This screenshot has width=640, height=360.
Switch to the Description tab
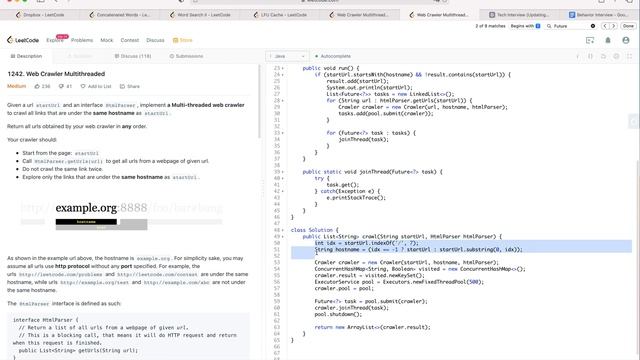[26, 56]
